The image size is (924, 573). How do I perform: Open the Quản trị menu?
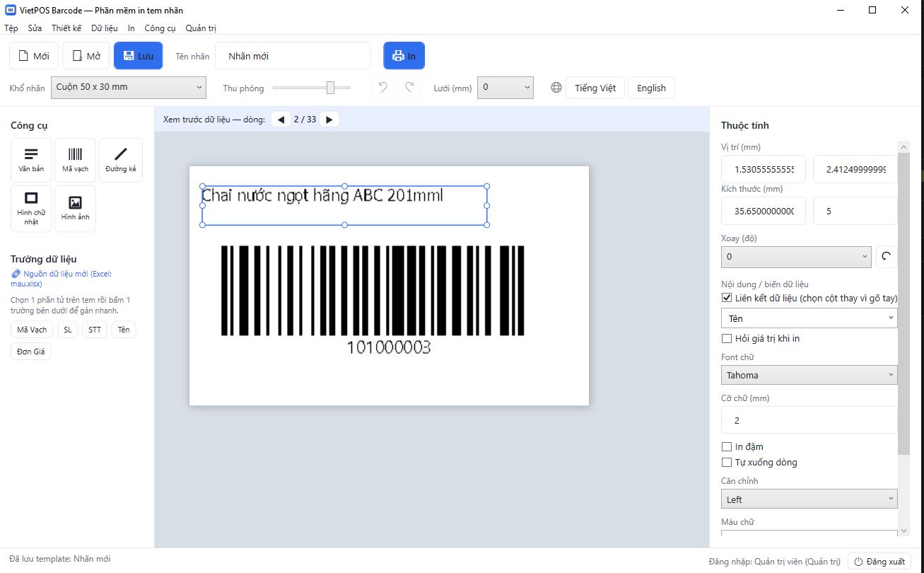click(x=201, y=28)
